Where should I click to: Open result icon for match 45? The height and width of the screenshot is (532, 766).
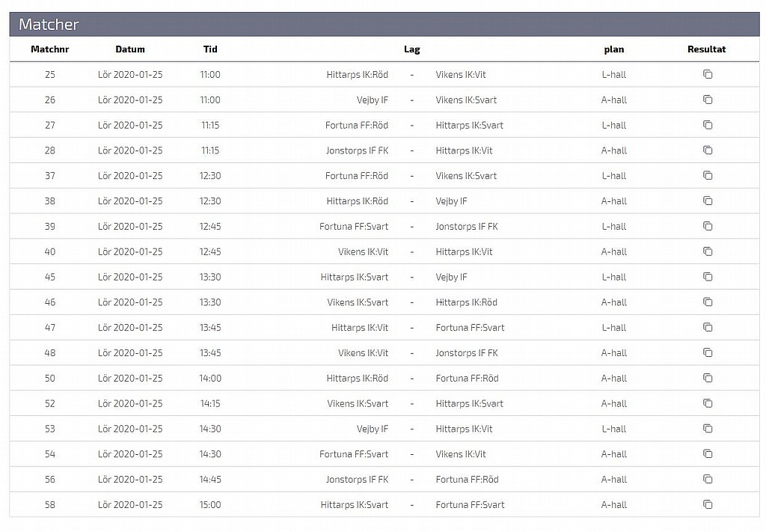pos(708,277)
